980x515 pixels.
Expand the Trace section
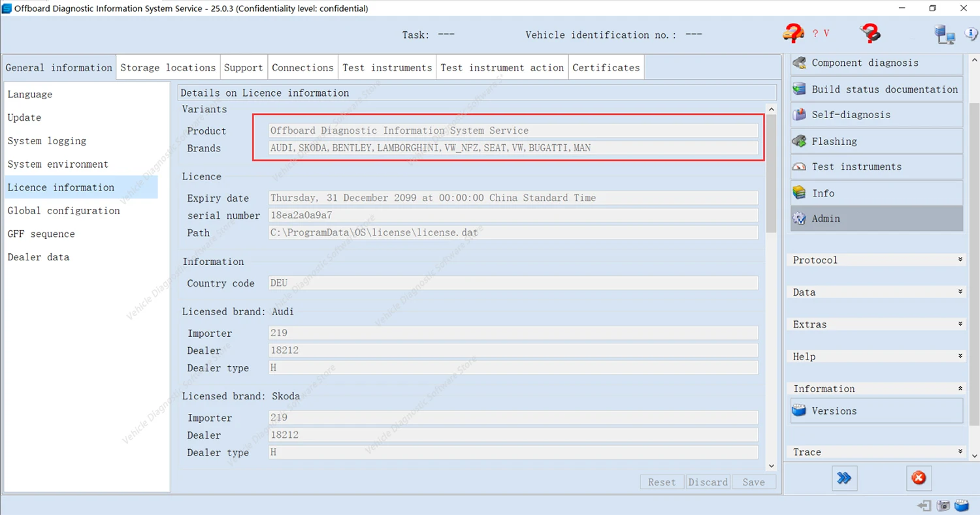coord(877,452)
